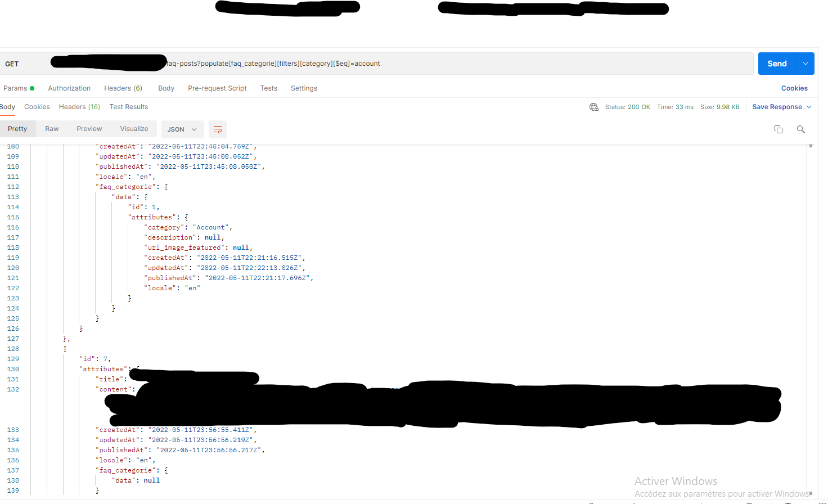The width and height of the screenshot is (828, 504).
Task: Open the response Headers (16) tab
Action: point(79,106)
